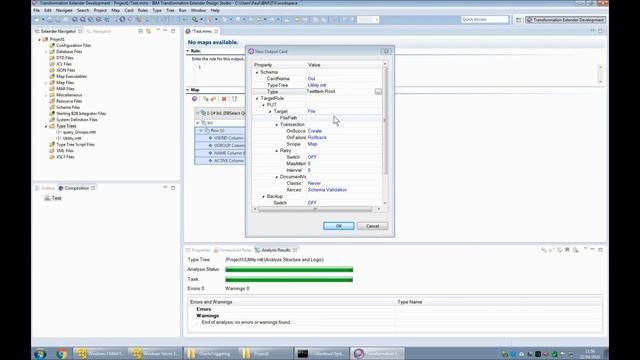Click the red delete icon in Map toolbar
This screenshot has width=640, height=360.
tap(224, 99)
